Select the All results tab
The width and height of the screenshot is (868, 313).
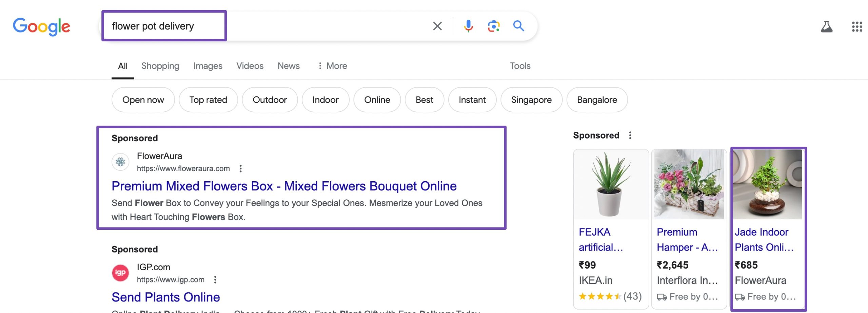coord(123,66)
